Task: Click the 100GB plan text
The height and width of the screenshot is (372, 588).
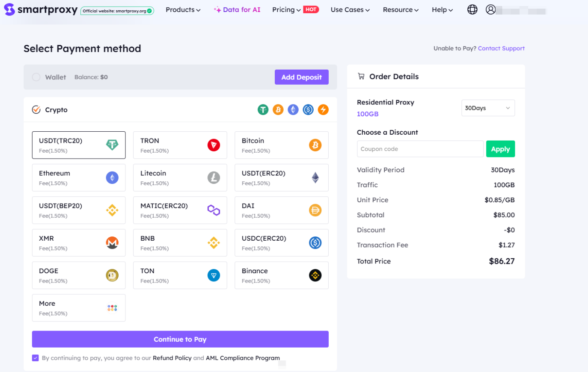Action: point(368,114)
